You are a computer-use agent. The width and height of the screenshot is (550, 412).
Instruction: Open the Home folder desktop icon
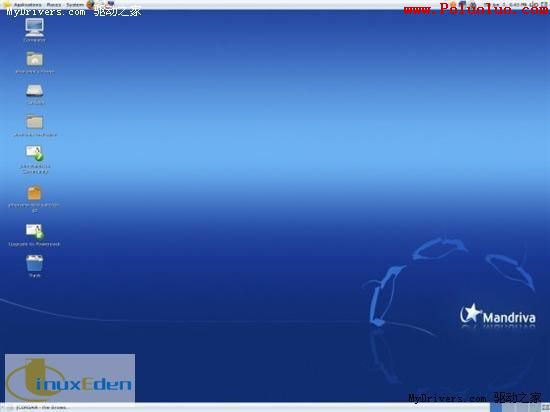(34, 62)
